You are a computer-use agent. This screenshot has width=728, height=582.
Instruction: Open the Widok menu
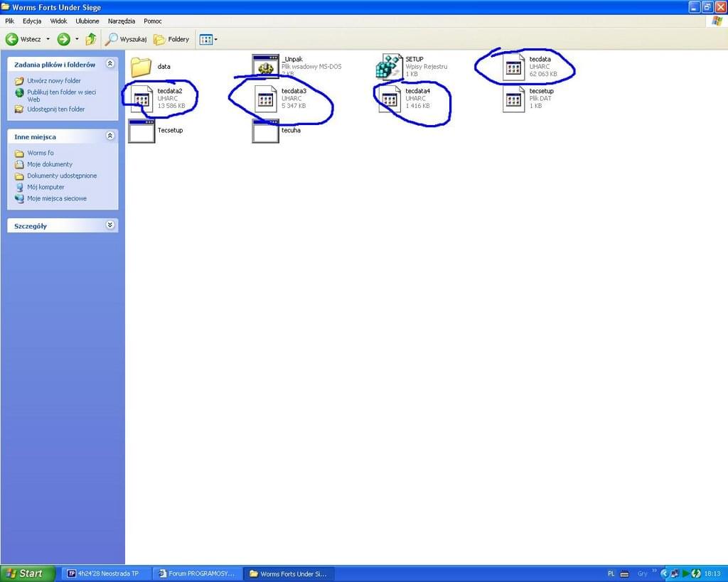pos(58,21)
